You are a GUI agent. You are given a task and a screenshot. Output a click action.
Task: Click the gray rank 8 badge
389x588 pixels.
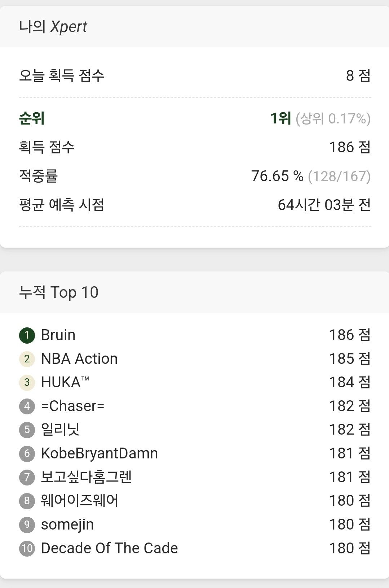tap(27, 501)
